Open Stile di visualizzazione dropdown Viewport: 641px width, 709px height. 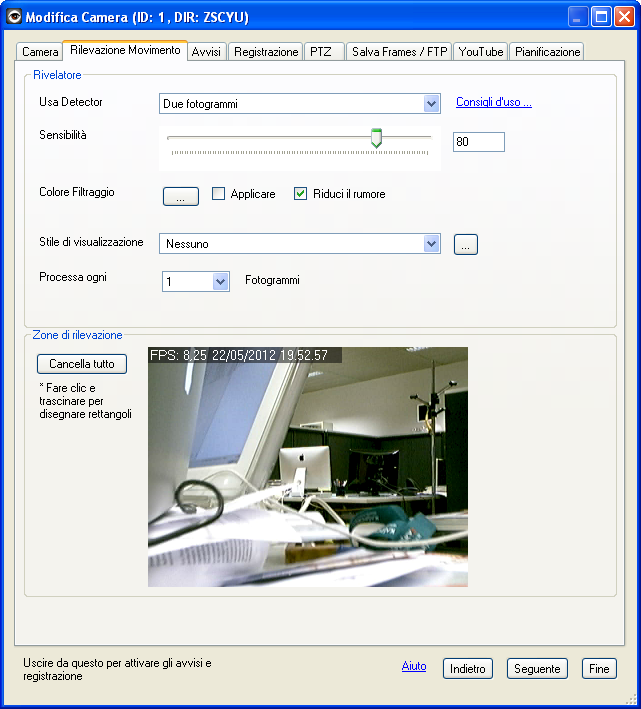[x=431, y=244]
